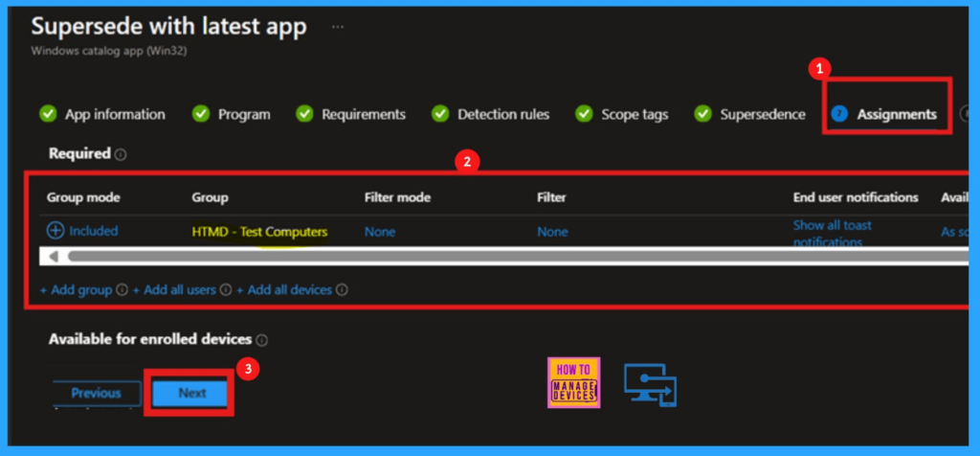Open the Scope tags tab
This screenshot has height=456, width=980.
[x=635, y=114]
